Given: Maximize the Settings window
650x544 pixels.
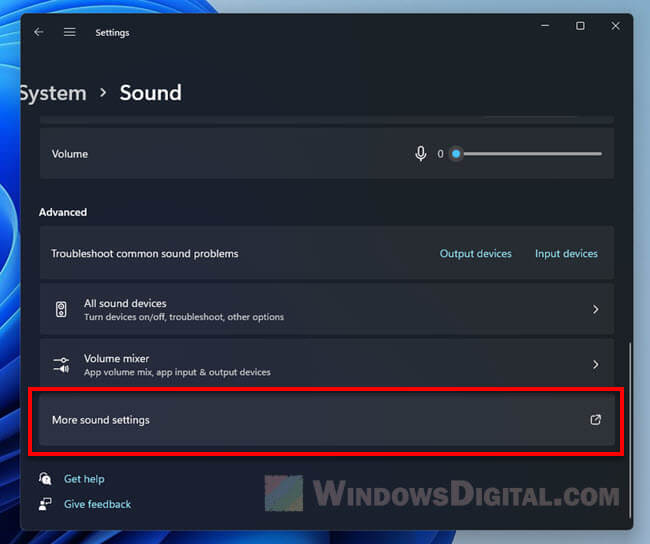Looking at the screenshot, I should coord(580,26).
